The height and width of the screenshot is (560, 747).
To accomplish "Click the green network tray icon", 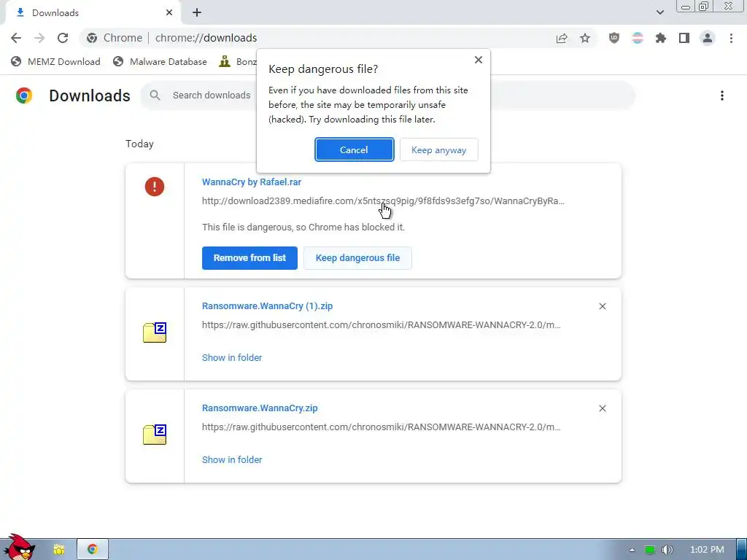I will click(650, 550).
